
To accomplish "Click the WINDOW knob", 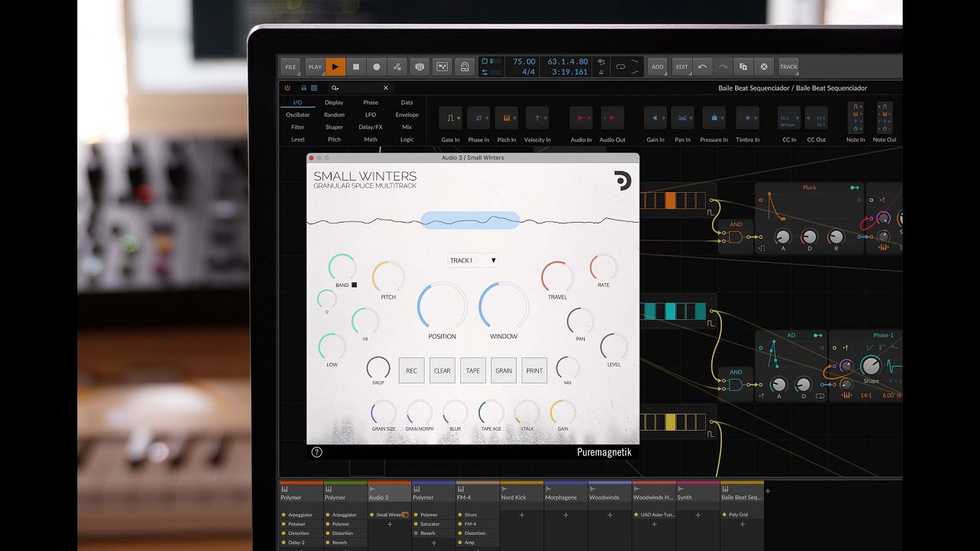I will [x=504, y=306].
